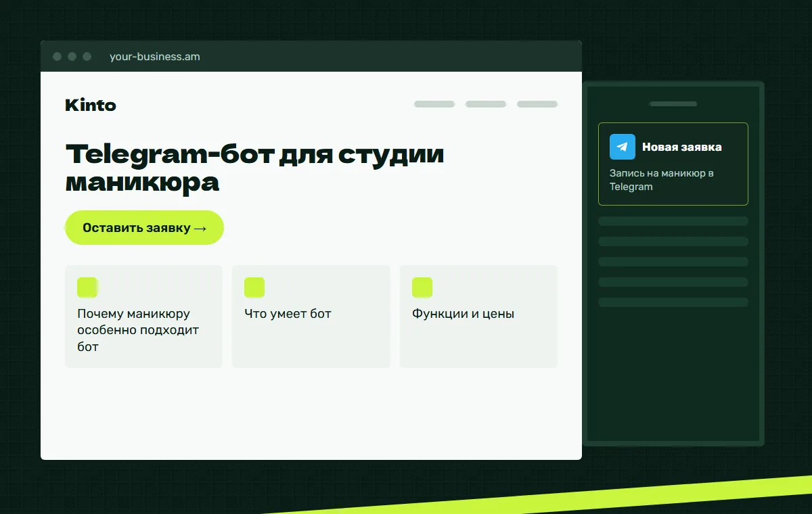Open the "Новая заявка" notification card
Viewport: 812px width, 514px height.
[x=673, y=164]
